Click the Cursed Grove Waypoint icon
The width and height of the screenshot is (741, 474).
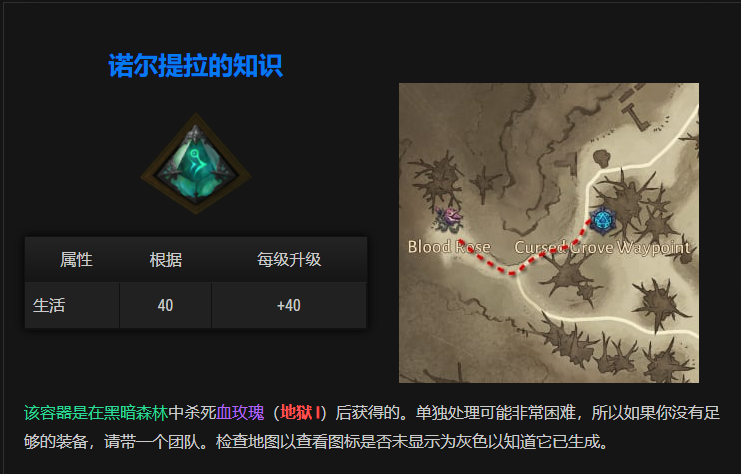coord(602,220)
